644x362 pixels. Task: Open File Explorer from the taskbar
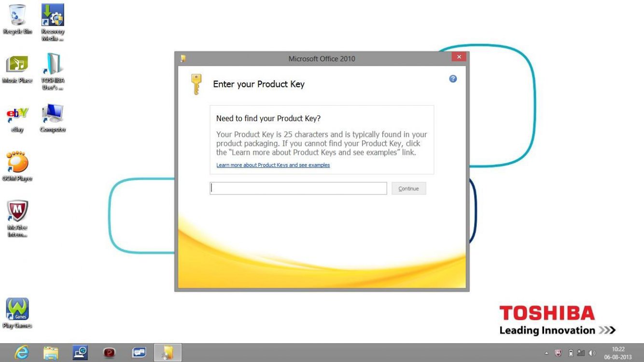click(x=51, y=353)
